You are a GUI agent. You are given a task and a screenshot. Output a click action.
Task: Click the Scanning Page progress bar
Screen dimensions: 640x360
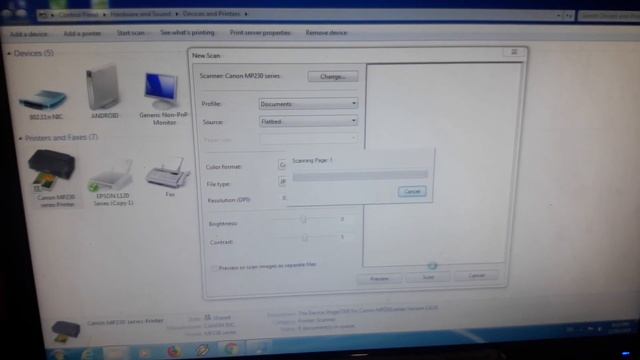coord(360,176)
